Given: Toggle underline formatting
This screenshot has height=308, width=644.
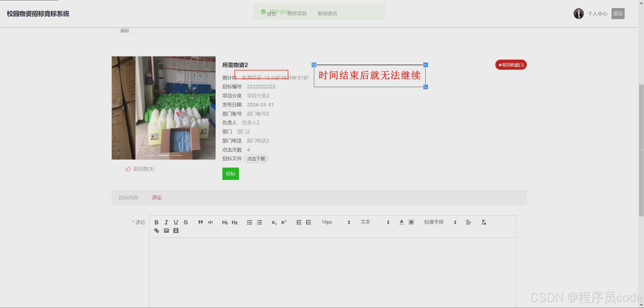Looking at the screenshot, I should 176,222.
